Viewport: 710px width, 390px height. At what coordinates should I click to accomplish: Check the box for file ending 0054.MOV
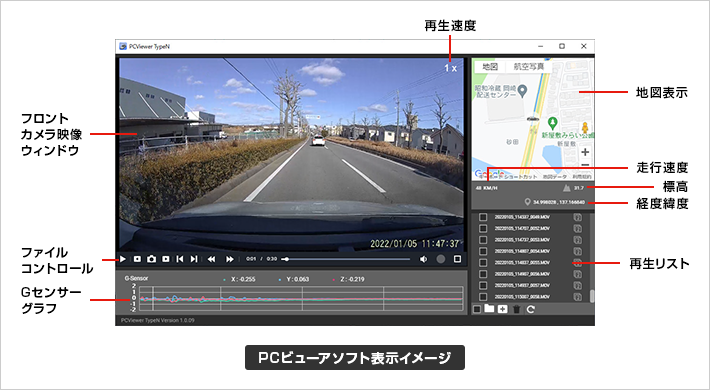click(483, 251)
